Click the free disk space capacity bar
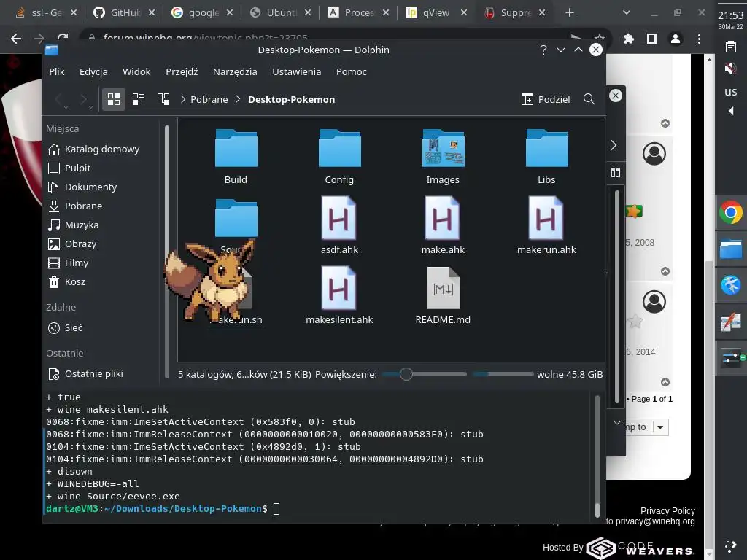 (503, 374)
